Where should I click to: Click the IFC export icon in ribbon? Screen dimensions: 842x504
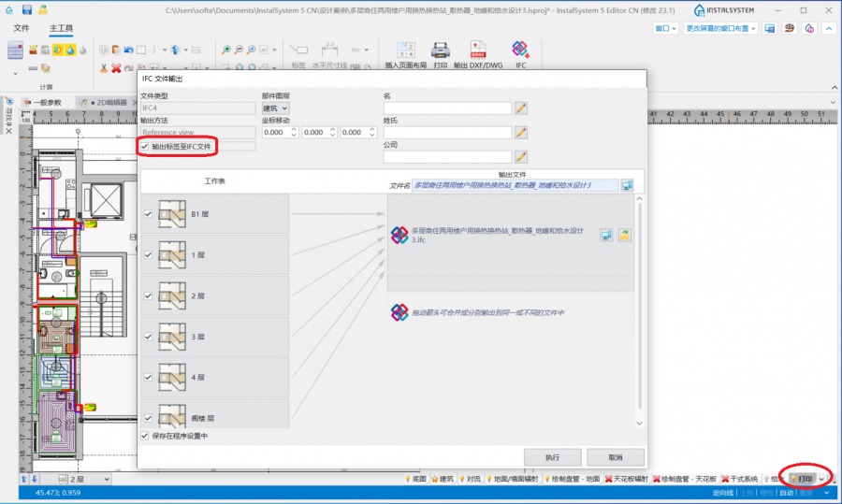520,50
